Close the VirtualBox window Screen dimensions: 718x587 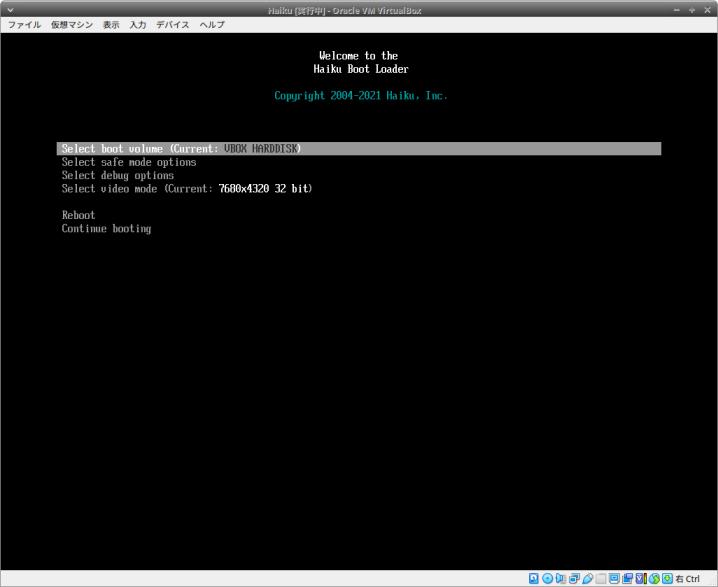pyautogui.click(x=707, y=10)
